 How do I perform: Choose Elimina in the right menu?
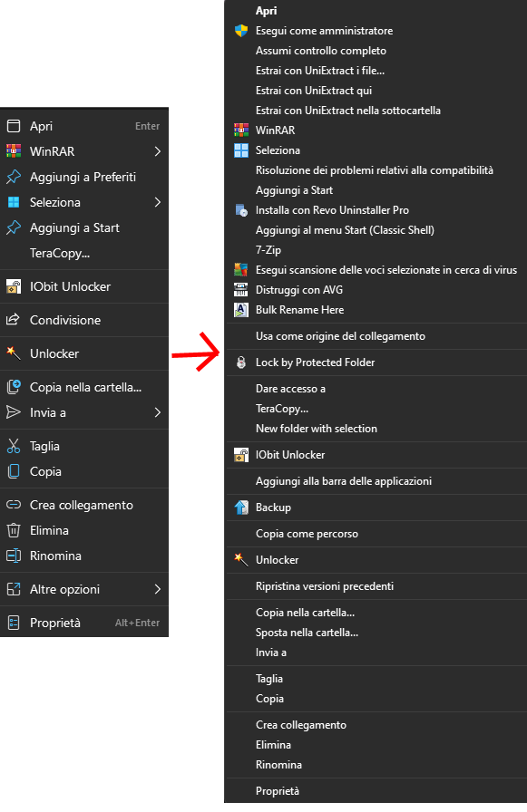pyautogui.click(x=273, y=745)
